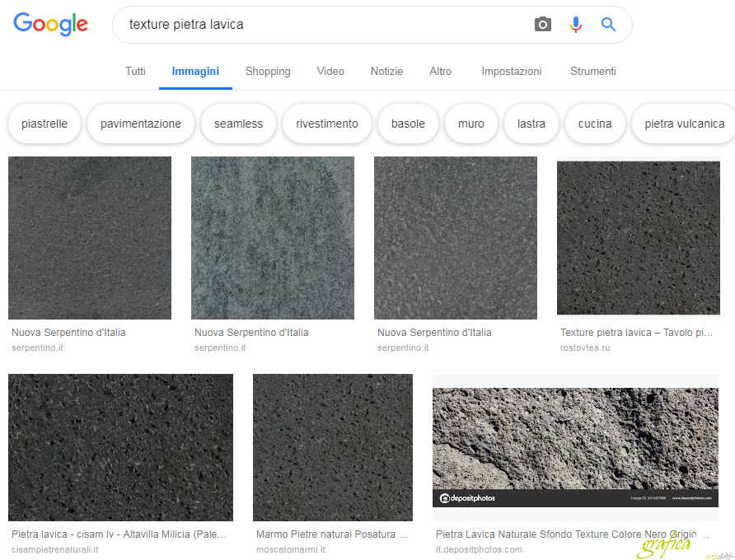735x560 pixels.
Task: Search by image using camera icon
Action: pos(542,25)
